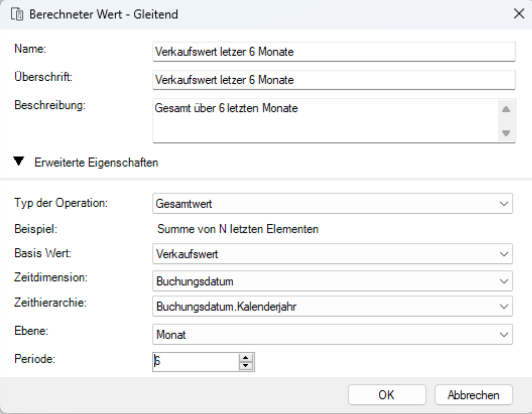Close the Berechneter Wert dialog
The height and width of the screenshot is (414, 532).
519,14
